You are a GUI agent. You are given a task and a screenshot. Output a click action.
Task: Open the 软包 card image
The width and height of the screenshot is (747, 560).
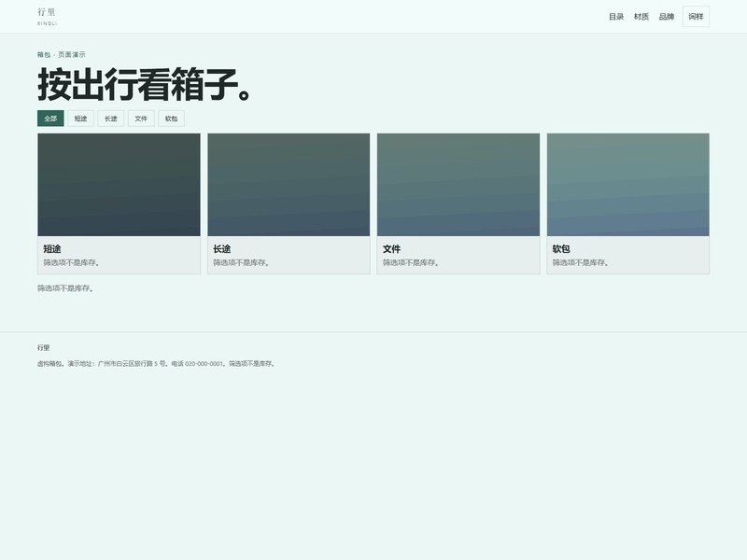[627, 185]
